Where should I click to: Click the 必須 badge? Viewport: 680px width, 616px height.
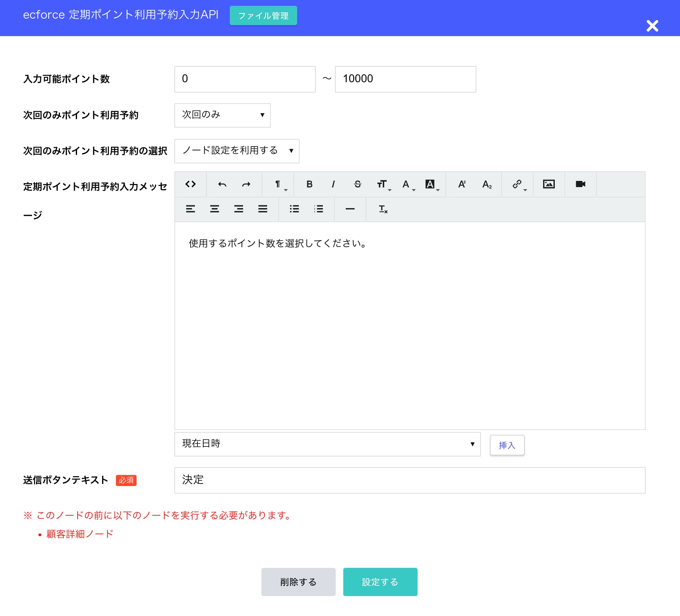[126, 480]
